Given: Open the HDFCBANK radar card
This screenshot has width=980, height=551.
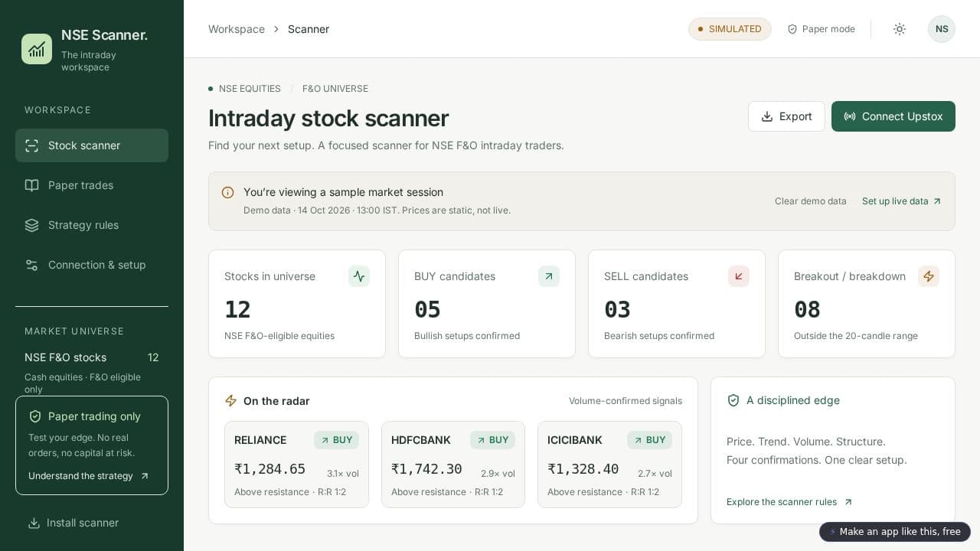Looking at the screenshot, I should click(x=453, y=465).
